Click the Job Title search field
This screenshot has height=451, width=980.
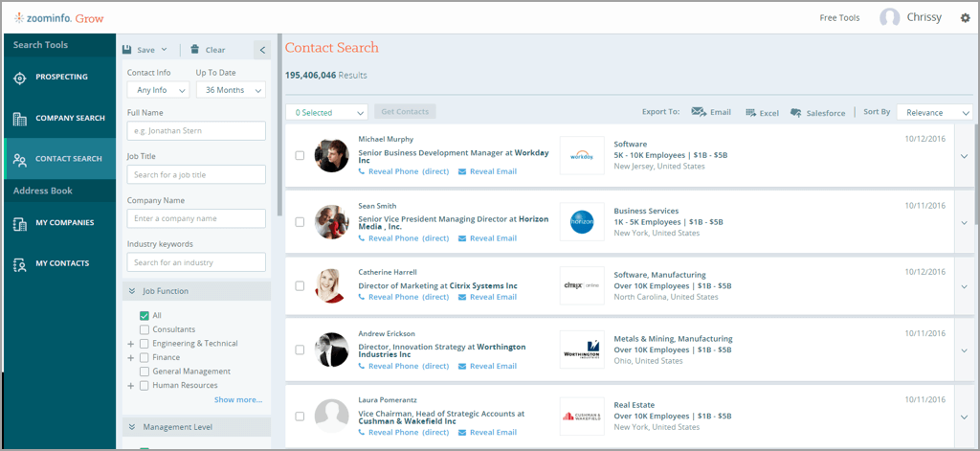coord(196,175)
